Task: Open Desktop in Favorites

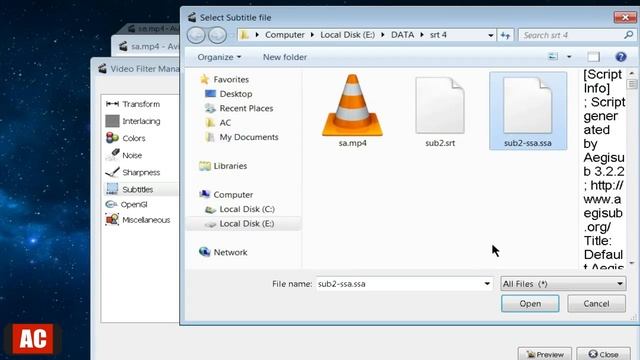Action: [229, 94]
